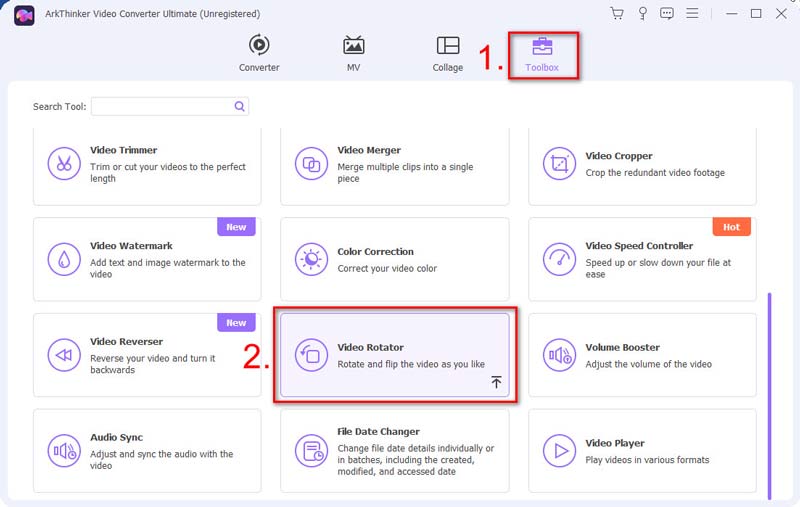Click 'Play videos in various formats' text

click(647, 460)
